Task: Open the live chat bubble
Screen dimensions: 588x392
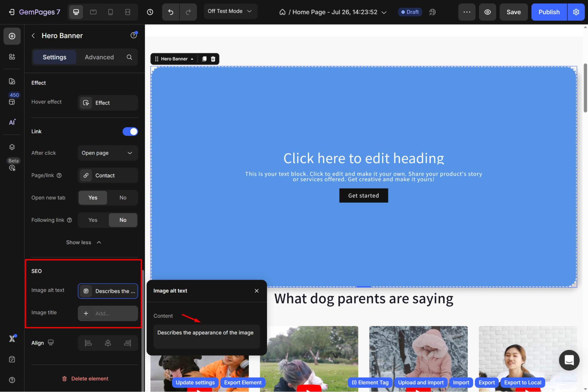Action: tap(569, 360)
